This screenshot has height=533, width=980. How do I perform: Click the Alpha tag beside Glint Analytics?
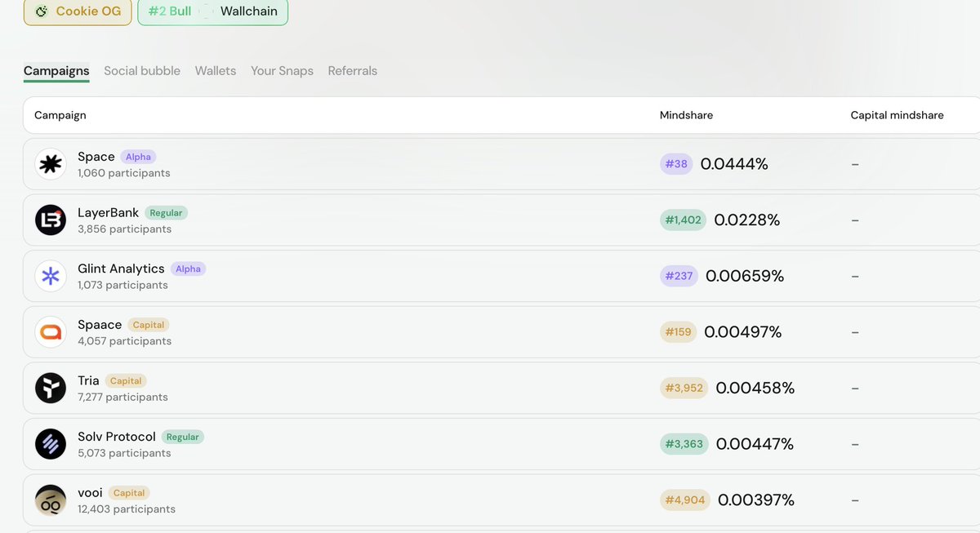pos(188,269)
